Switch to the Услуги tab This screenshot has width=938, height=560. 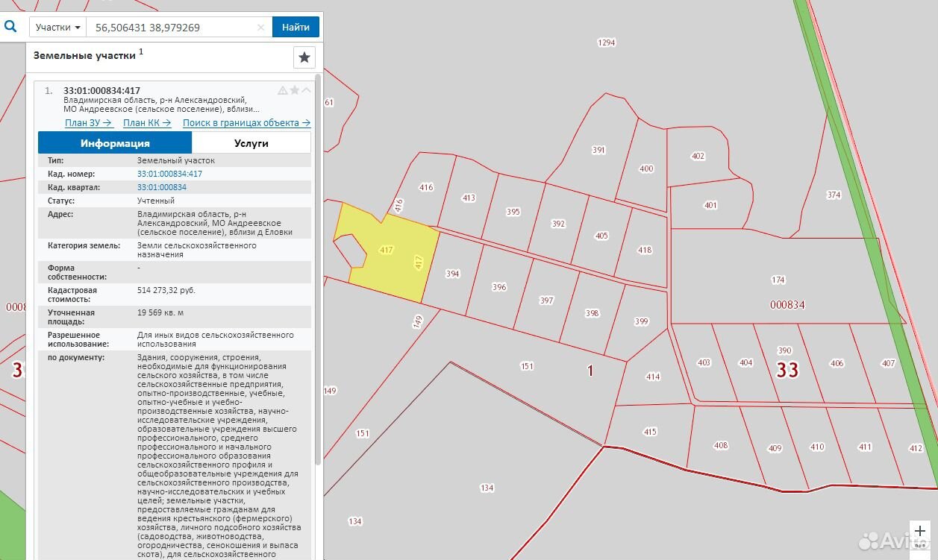251,143
